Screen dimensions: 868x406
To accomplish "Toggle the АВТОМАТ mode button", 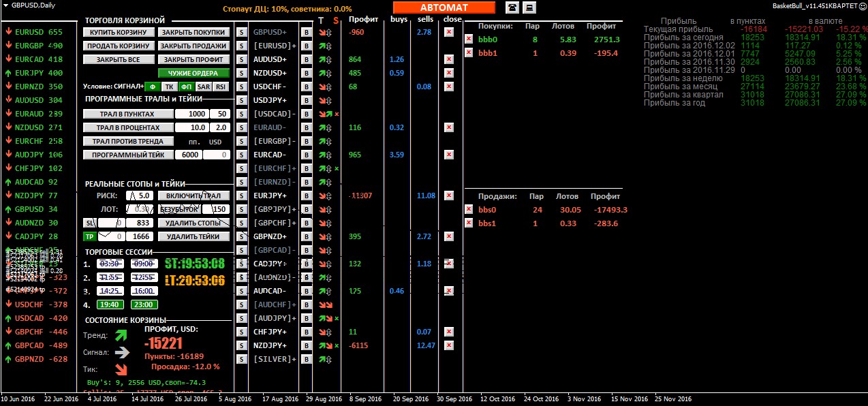I will pos(444,7).
